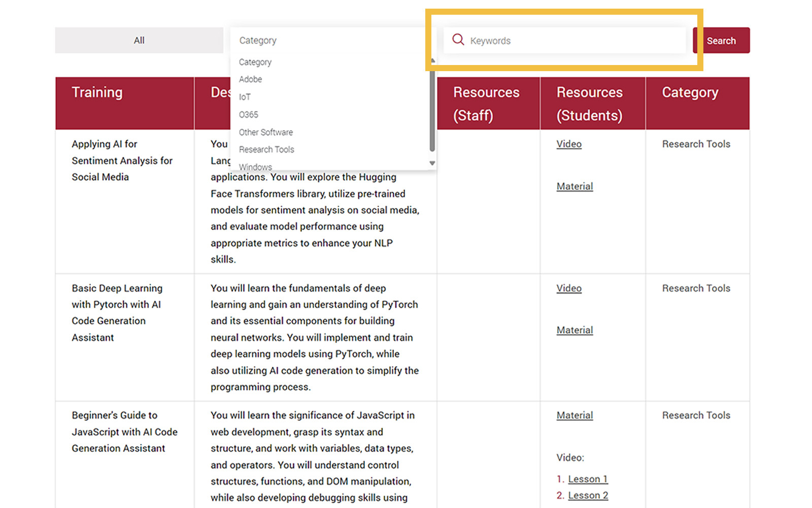The image size is (812, 508).
Task: Click the magnifying glass search icon
Action: tap(458, 40)
